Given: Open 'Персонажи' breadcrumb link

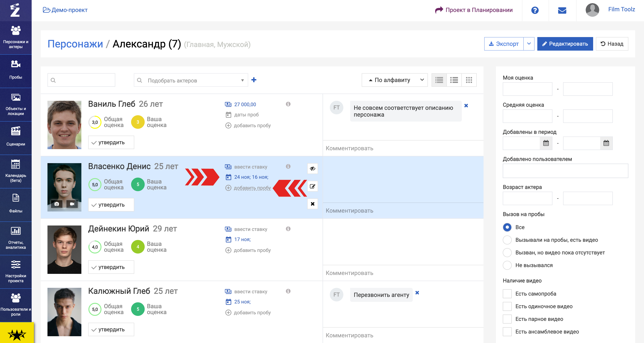Looking at the screenshot, I should [x=75, y=44].
